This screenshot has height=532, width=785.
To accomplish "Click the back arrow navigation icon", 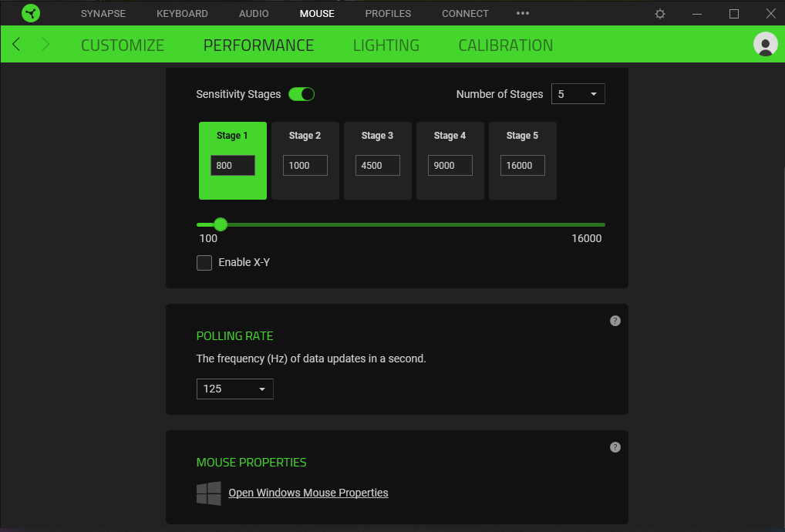I will pos(16,45).
